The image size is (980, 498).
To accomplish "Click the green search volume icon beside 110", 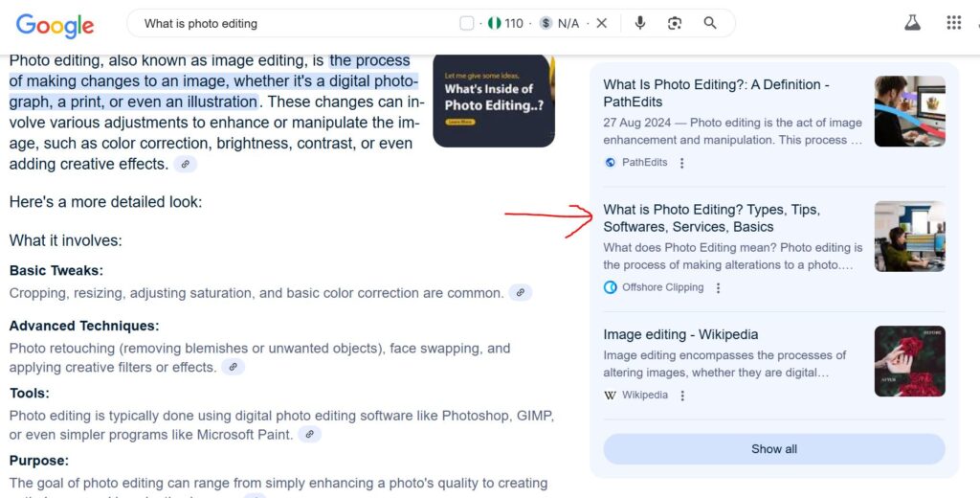I will click(x=495, y=23).
